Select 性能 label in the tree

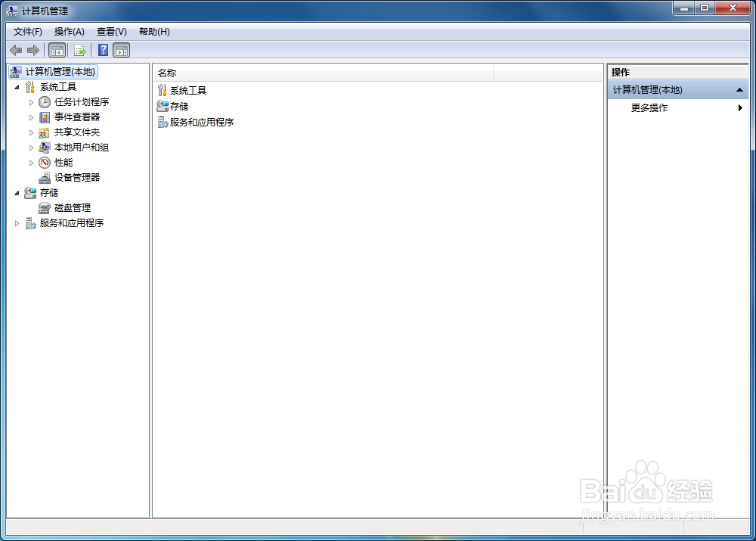(64, 163)
